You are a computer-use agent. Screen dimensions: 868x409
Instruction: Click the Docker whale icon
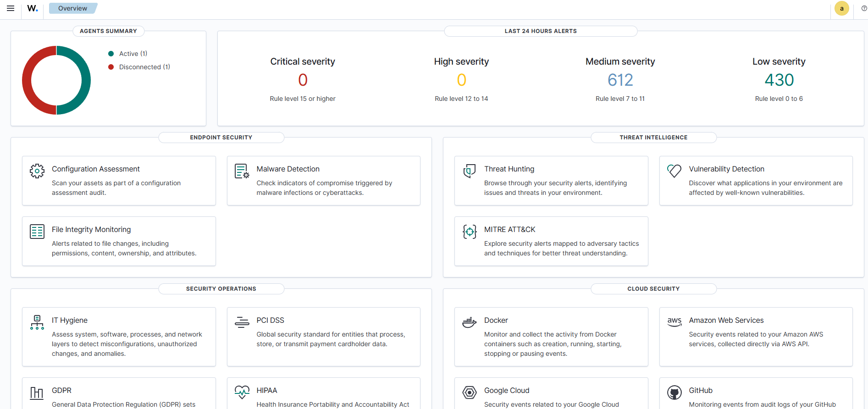click(469, 322)
